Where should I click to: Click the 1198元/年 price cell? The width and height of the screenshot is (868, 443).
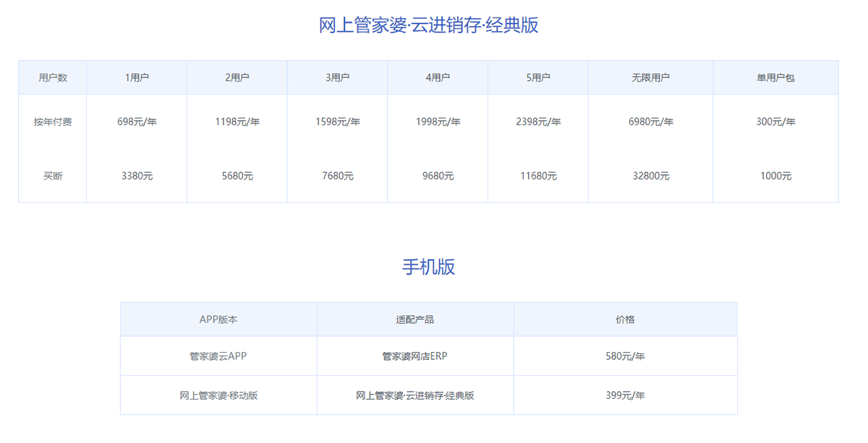click(237, 122)
